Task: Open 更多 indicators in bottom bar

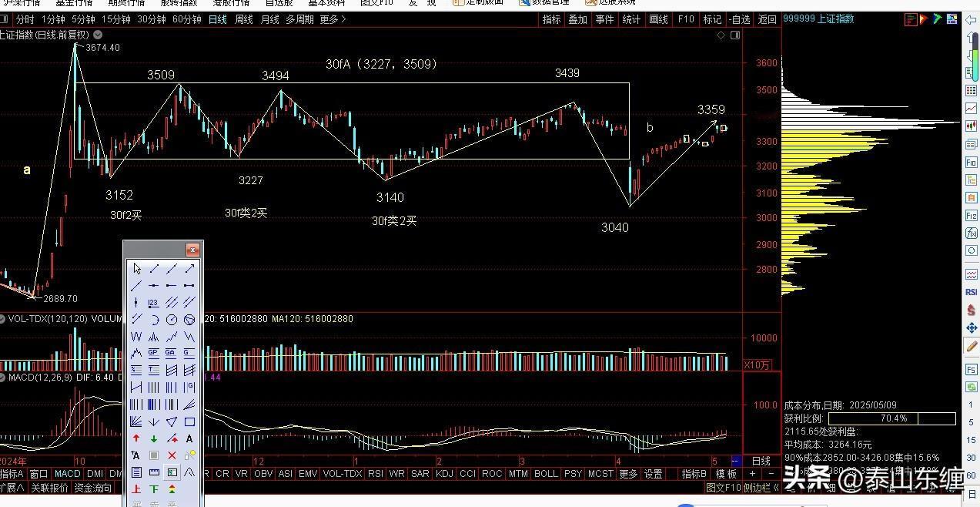Action: 629,474
